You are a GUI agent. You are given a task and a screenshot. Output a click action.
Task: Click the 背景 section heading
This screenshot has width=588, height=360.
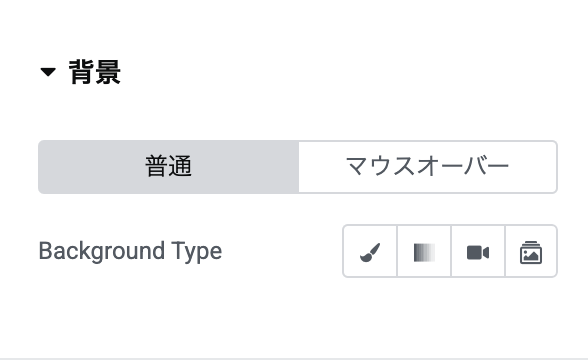click(x=94, y=72)
